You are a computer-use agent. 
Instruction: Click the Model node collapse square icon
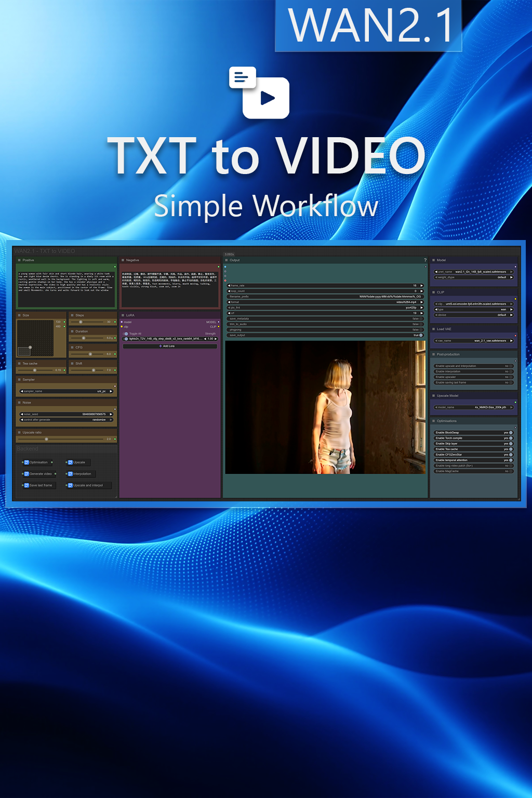(x=433, y=260)
